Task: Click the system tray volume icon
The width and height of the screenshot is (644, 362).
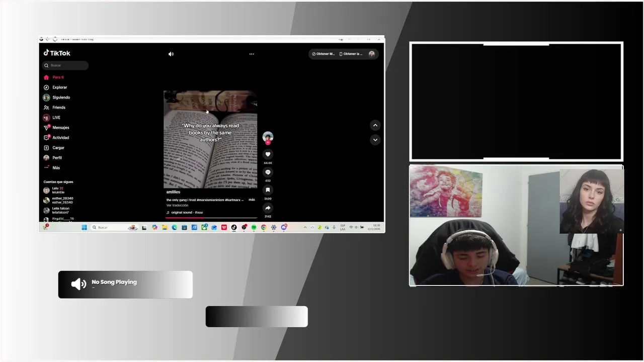Action: [356, 227]
